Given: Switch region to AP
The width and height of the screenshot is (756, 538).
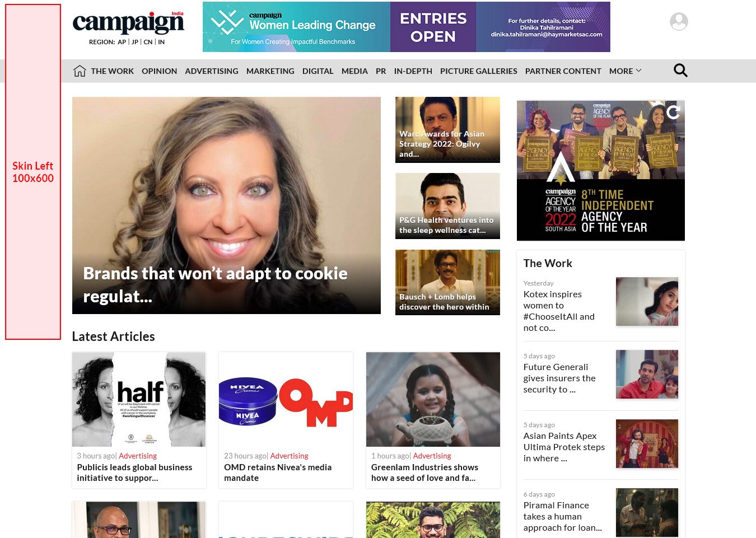Looking at the screenshot, I should coord(122,42).
